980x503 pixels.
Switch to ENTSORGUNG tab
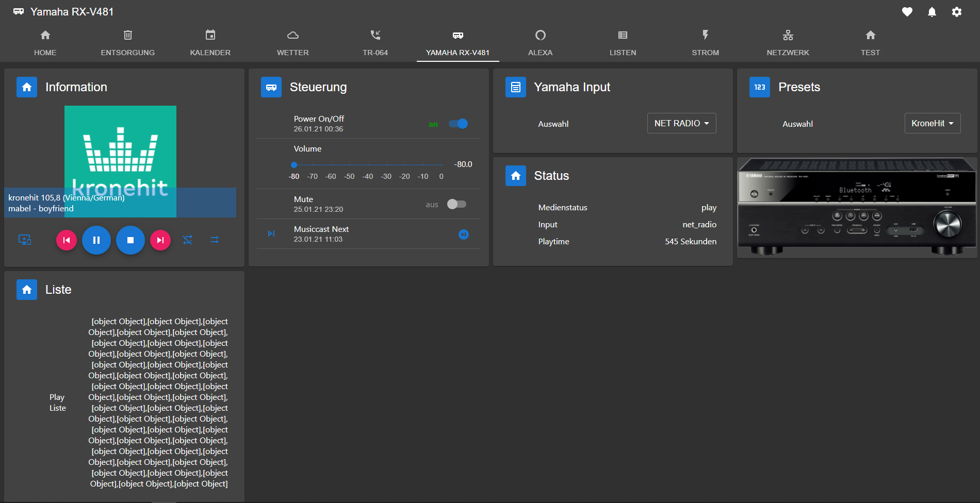(x=128, y=42)
